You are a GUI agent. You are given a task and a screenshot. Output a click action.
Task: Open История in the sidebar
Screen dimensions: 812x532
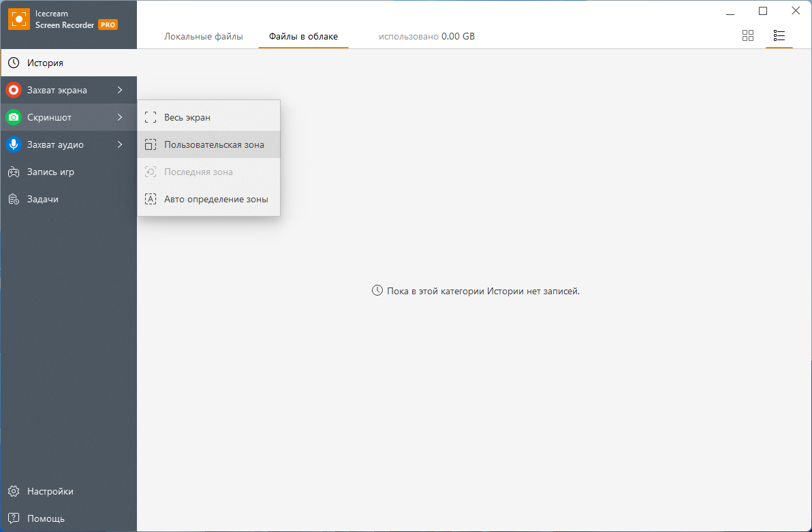click(x=45, y=63)
